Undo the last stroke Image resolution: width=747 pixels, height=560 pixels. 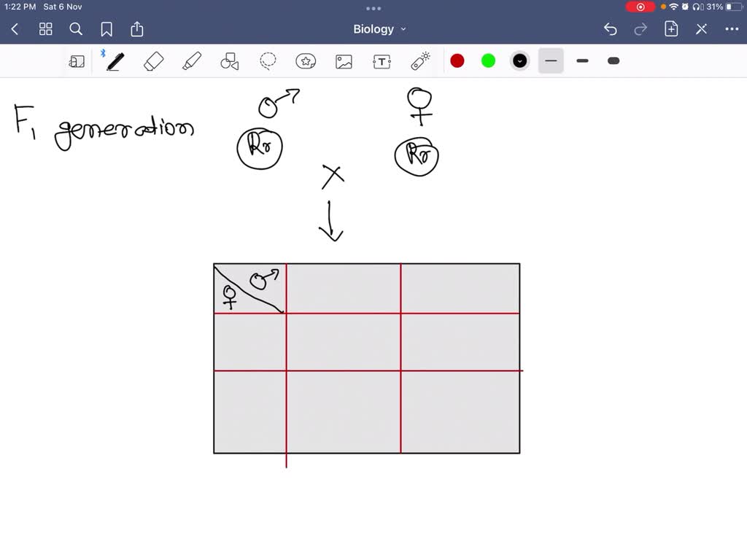click(611, 29)
